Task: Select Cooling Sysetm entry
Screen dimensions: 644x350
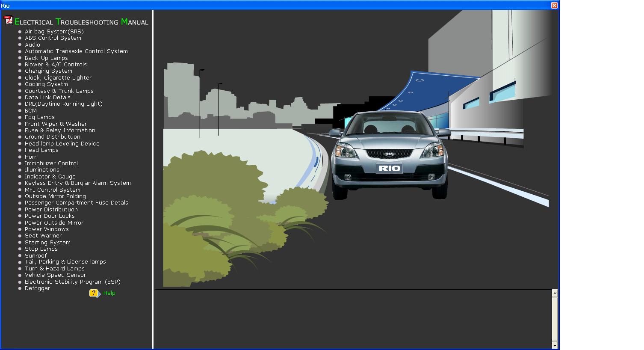Action: click(x=46, y=84)
